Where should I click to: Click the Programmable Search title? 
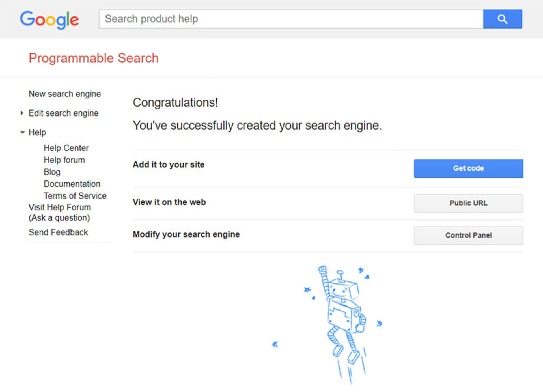pos(94,58)
